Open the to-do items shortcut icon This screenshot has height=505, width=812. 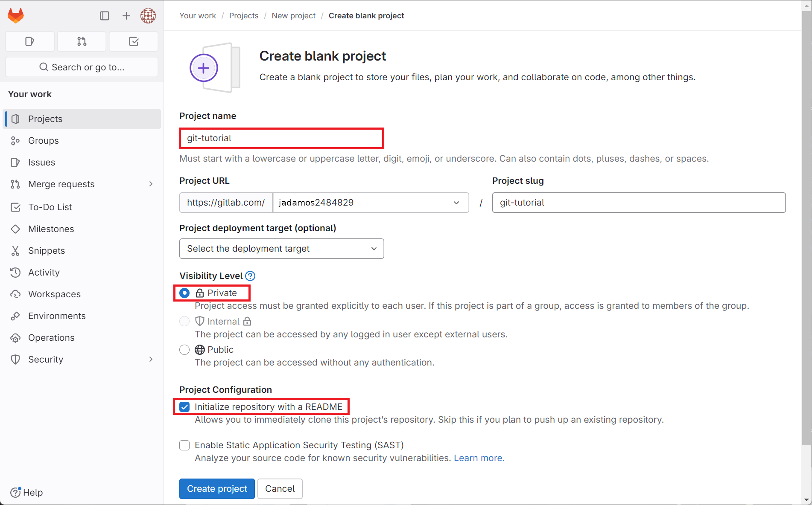click(x=134, y=41)
